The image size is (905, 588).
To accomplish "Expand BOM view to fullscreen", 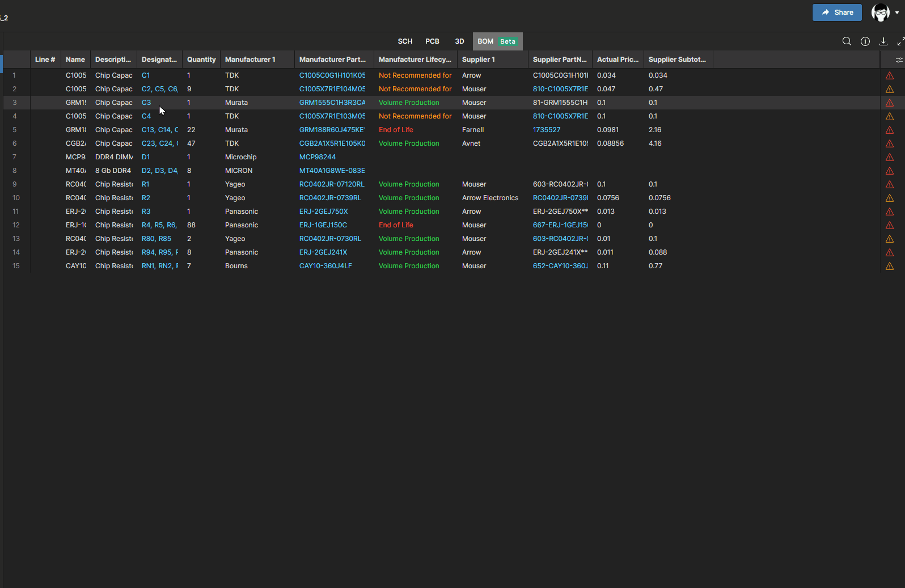I will 900,41.
